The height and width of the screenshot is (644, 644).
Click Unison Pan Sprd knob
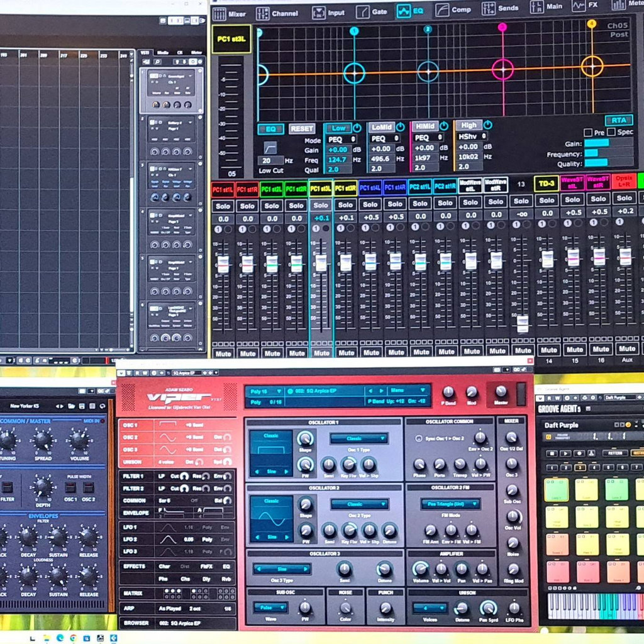pos(488,608)
